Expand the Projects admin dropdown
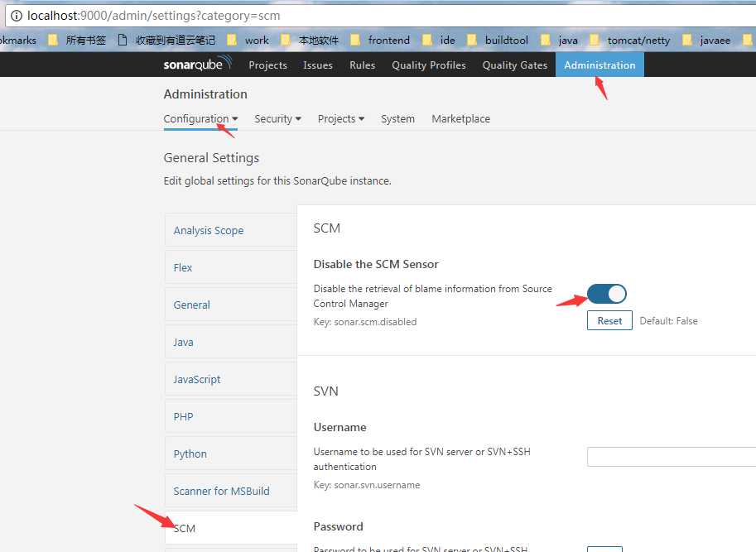Image resolution: width=756 pixels, height=552 pixels. pyautogui.click(x=341, y=118)
